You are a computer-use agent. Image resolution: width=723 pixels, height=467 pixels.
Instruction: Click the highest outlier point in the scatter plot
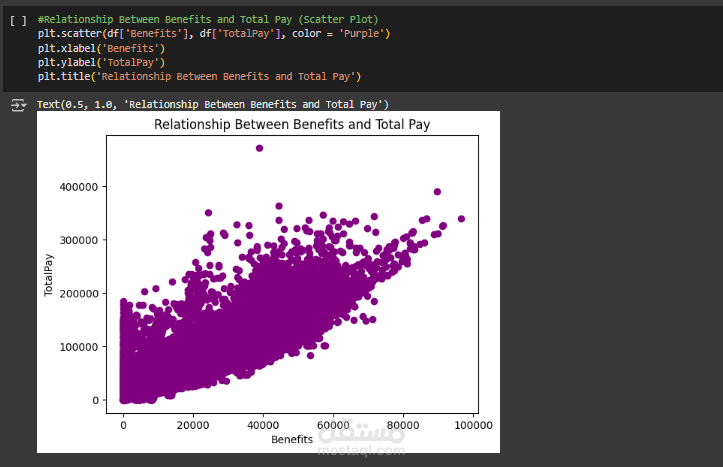[x=259, y=148]
